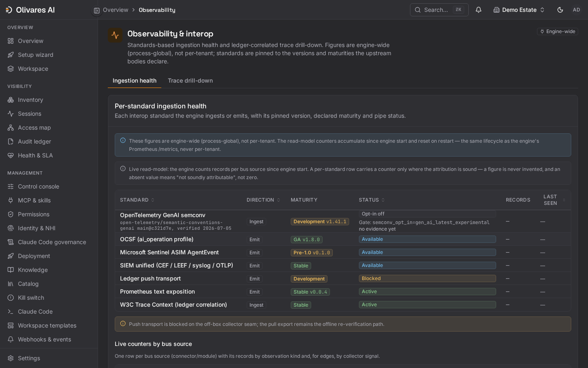Click the Control console sliders icon
This screenshot has height=368, width=588.
pyautogui.click(x=11, y=186)
